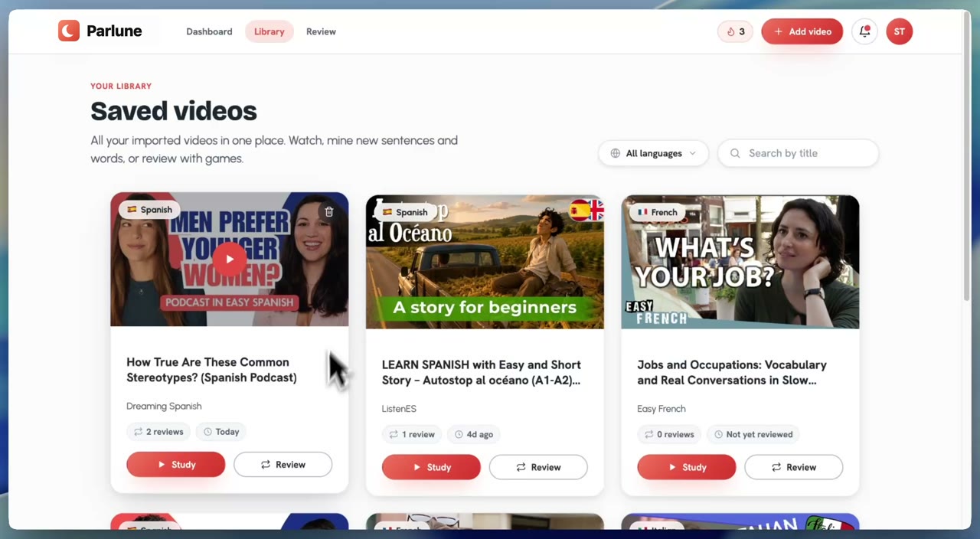Study the ListenES Autostop story video
Image resolution: width=980 pixels, height=539 pixels.
click(x=431, y=467)
